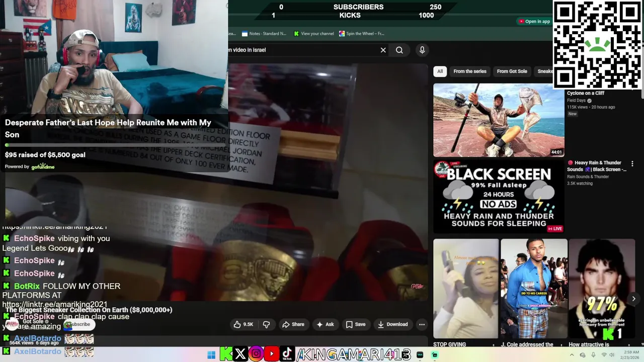Show next Shorts with right chevron
The height and width of the screenshot is (362, 644).
[633, 299]
